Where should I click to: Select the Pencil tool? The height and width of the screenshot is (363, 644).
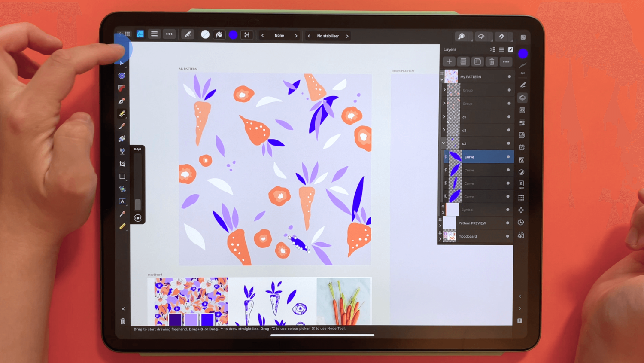click(x=122, y=113)
